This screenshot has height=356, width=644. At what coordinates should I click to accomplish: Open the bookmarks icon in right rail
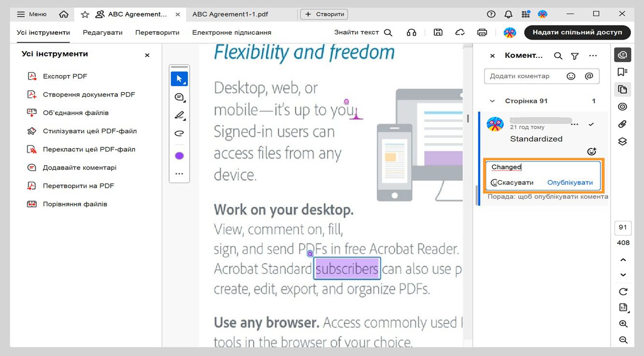[623, 72]
